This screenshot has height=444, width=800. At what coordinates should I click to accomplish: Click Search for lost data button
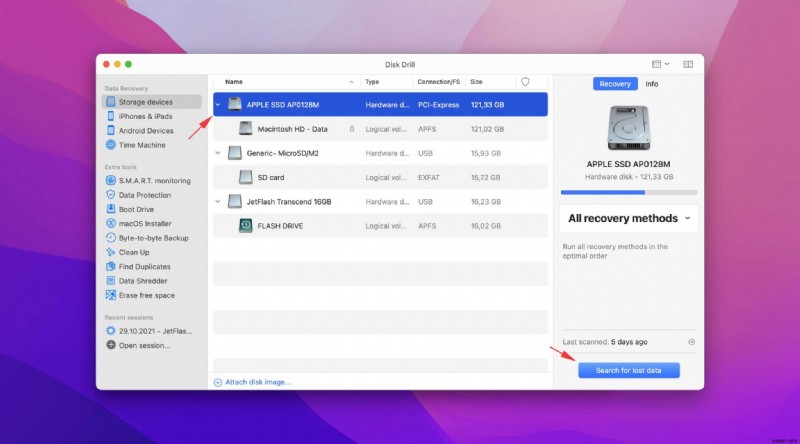(629, 371)
